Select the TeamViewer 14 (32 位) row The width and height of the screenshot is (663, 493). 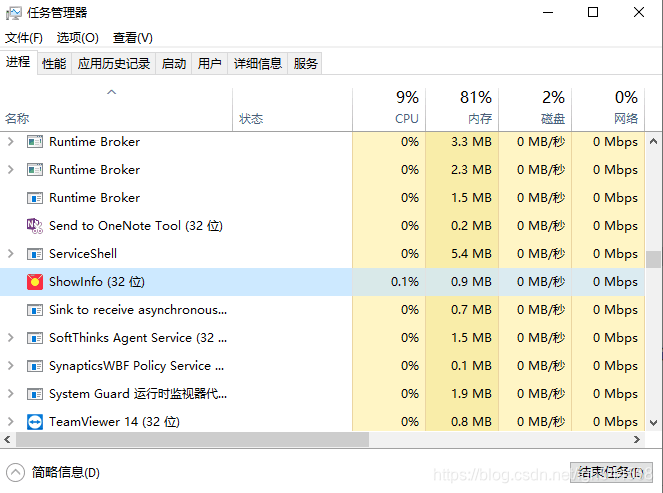322,422
